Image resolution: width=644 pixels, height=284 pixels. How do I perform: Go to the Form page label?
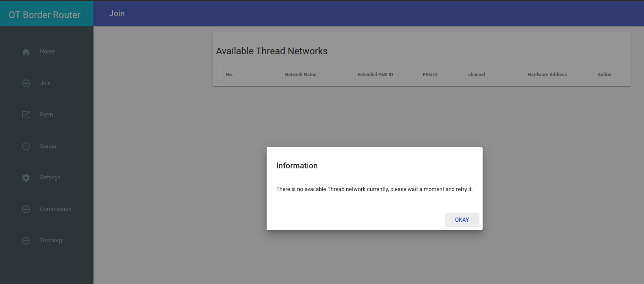pyautogui.click(x=46, y=114)
